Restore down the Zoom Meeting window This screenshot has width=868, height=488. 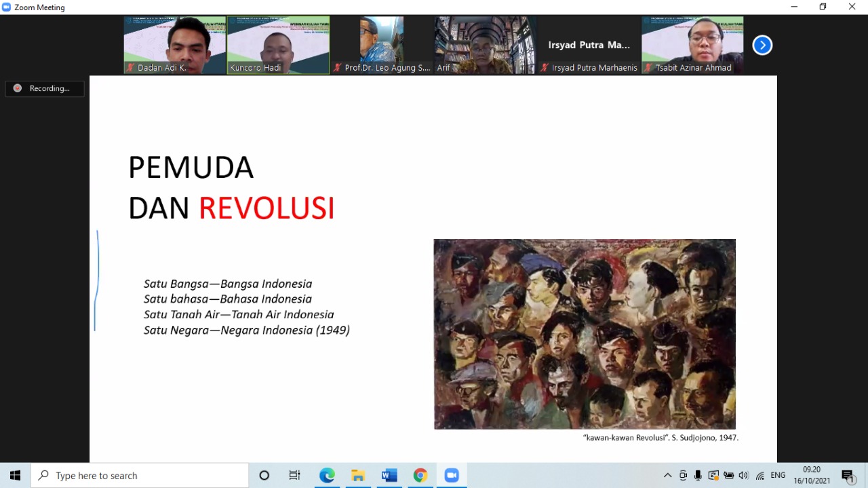[823, 7]
